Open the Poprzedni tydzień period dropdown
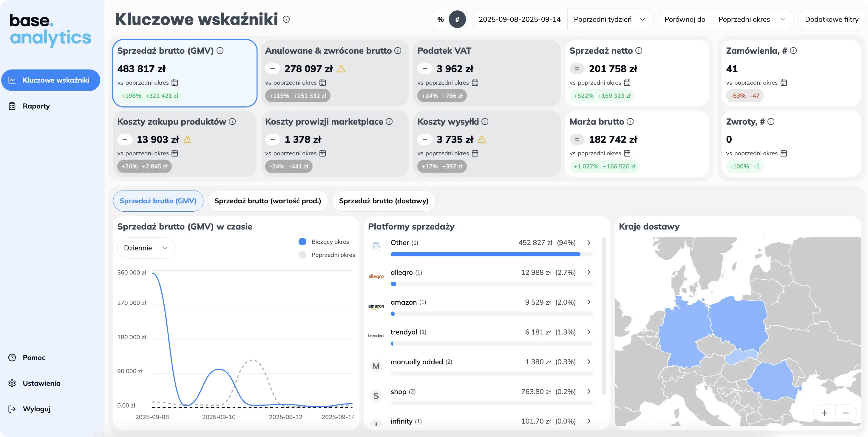Image resolution: width=868 pixels, height=437 pixels. [609, 19]
